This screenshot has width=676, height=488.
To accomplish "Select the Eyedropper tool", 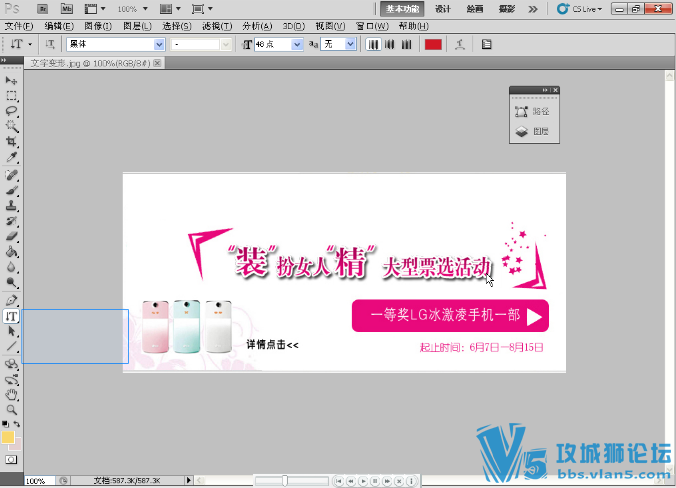I will pos(11,157).
